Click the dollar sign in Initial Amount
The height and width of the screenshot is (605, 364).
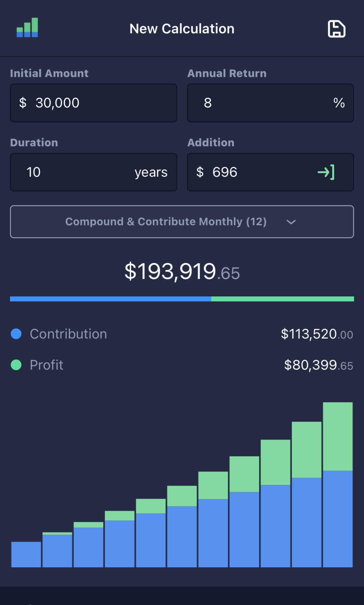click(23, 103)
